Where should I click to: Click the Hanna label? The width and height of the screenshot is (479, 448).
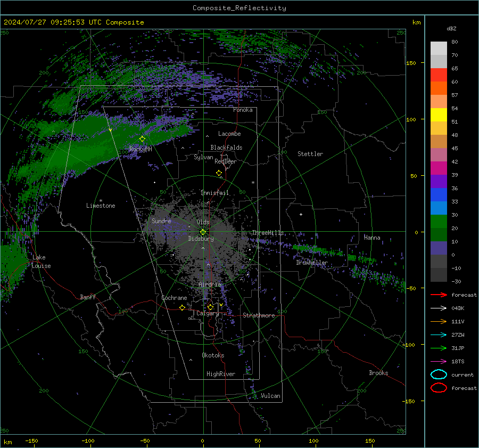point(372,238)
